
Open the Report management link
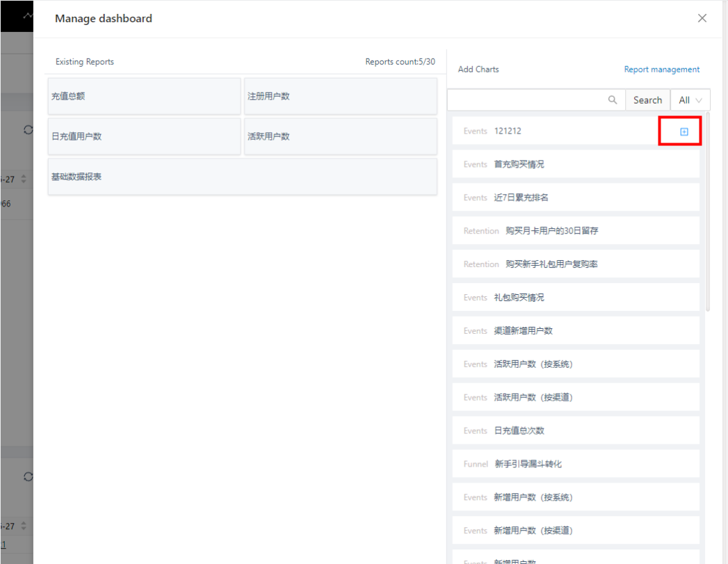click(x=661, y=70)
